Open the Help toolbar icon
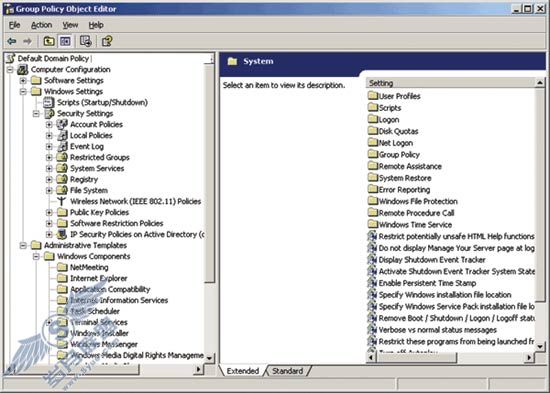 (x=107, y=41)
